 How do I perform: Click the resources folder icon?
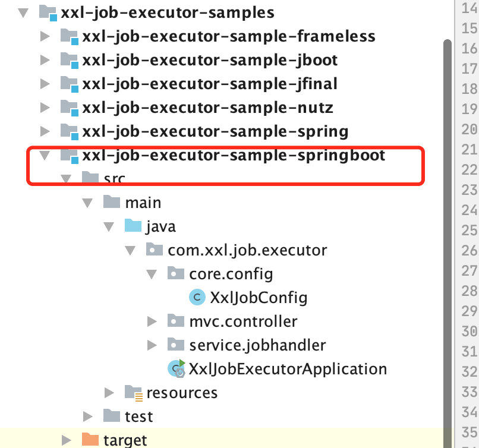[x=134, y=392]
